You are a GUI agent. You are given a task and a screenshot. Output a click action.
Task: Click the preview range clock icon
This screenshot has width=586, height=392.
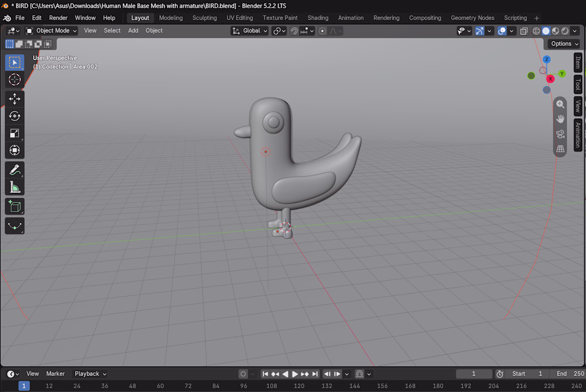click(500, 374)
